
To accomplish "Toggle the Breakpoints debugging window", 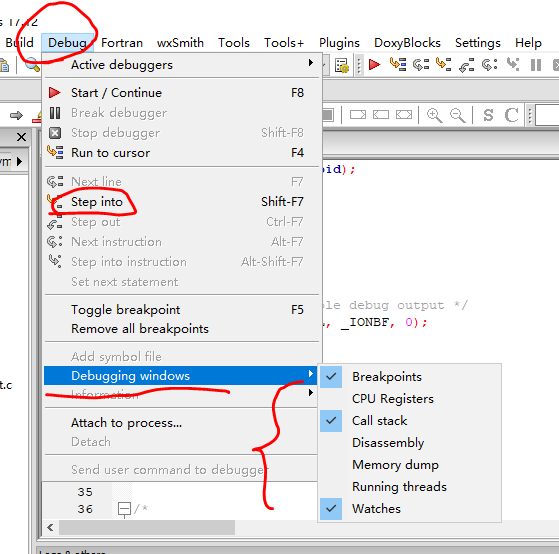I will tap(410, 377).
